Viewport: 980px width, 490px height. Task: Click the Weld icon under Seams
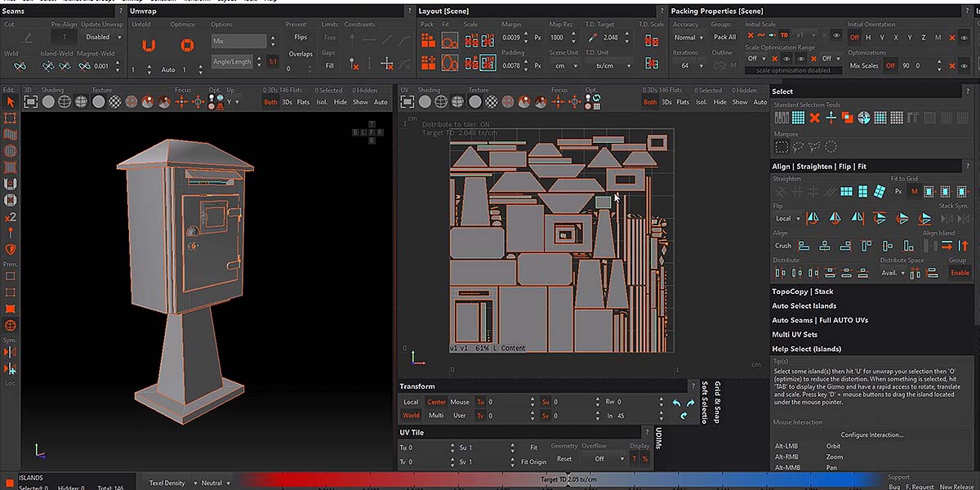tap(20, 66)
